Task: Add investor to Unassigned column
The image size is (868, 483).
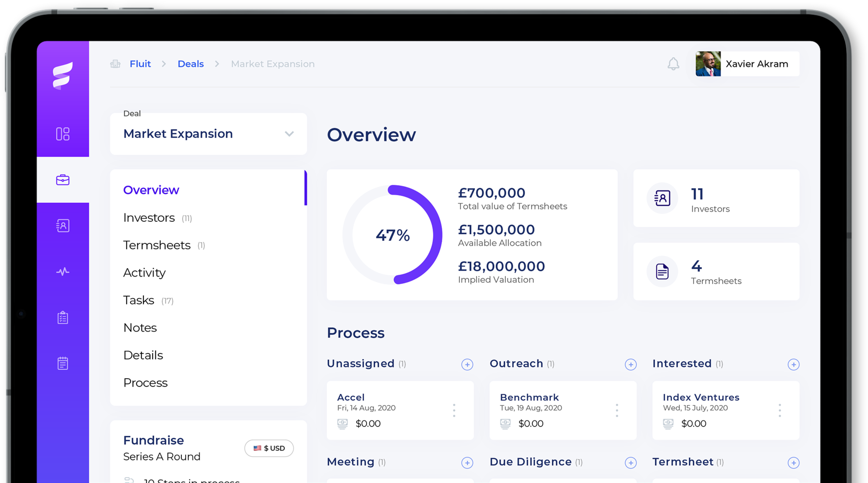Action: pos(467,365)
